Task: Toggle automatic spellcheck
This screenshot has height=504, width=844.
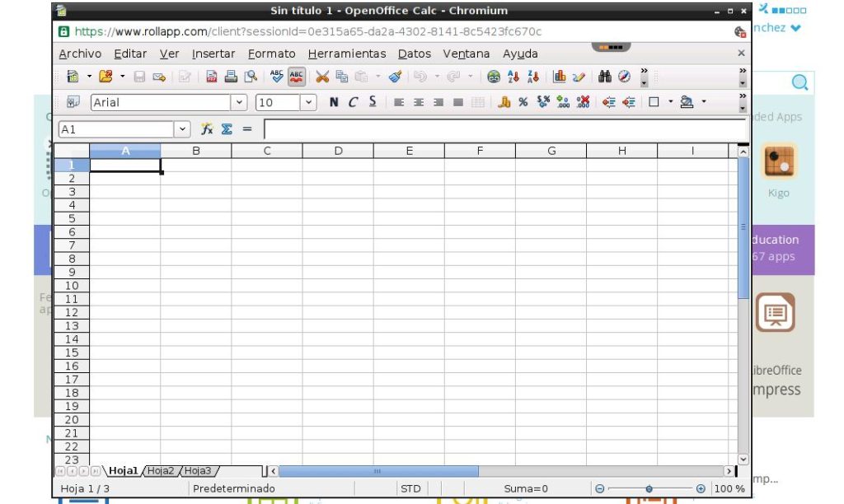Action: 297,77
